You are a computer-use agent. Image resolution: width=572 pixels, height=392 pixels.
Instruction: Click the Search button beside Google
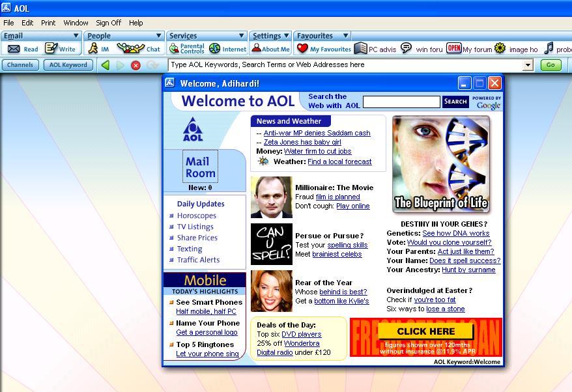[455, 102]
